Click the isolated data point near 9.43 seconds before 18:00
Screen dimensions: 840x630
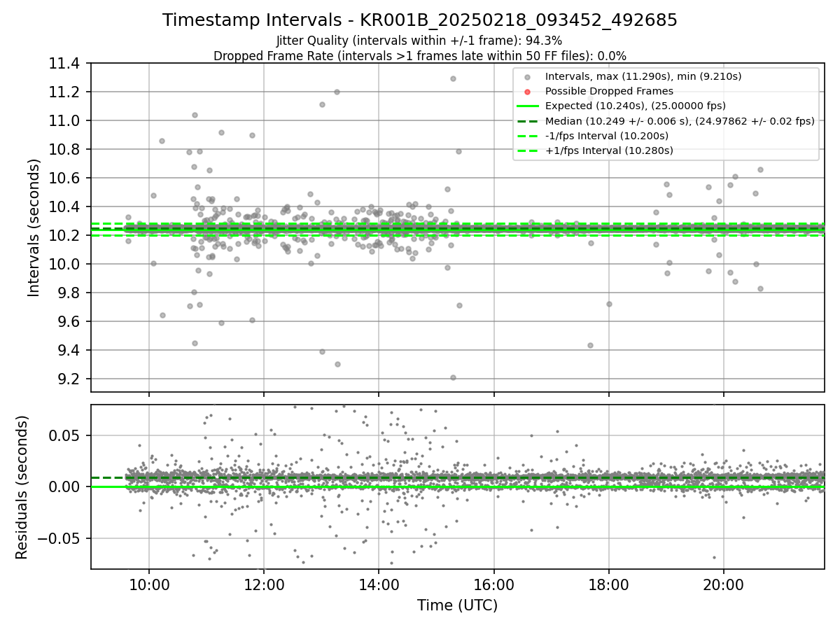coord(590,345)
